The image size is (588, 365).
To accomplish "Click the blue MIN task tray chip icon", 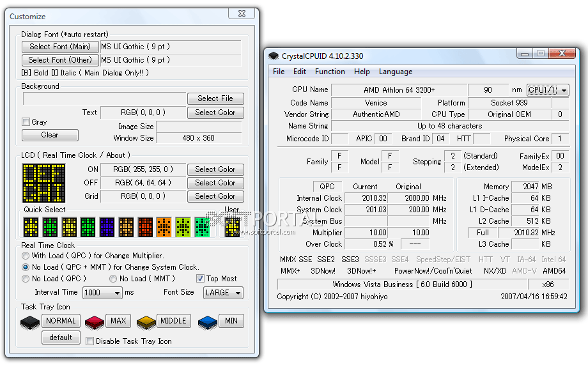I will [208, 322].
